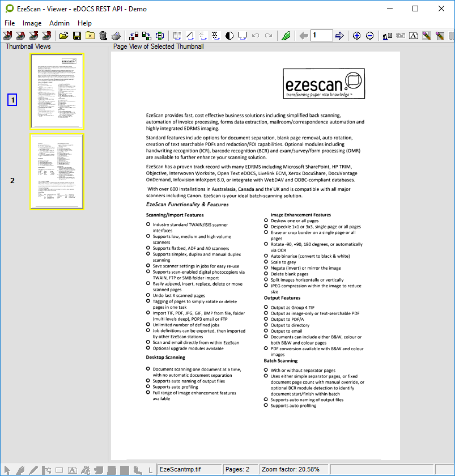Select page 2 thumbnail

click(57, 172)
